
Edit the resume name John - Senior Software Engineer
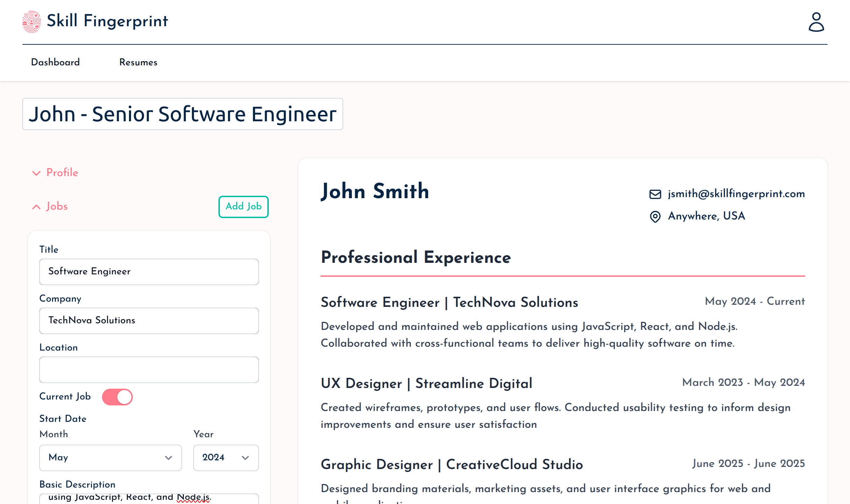[183, 114]
